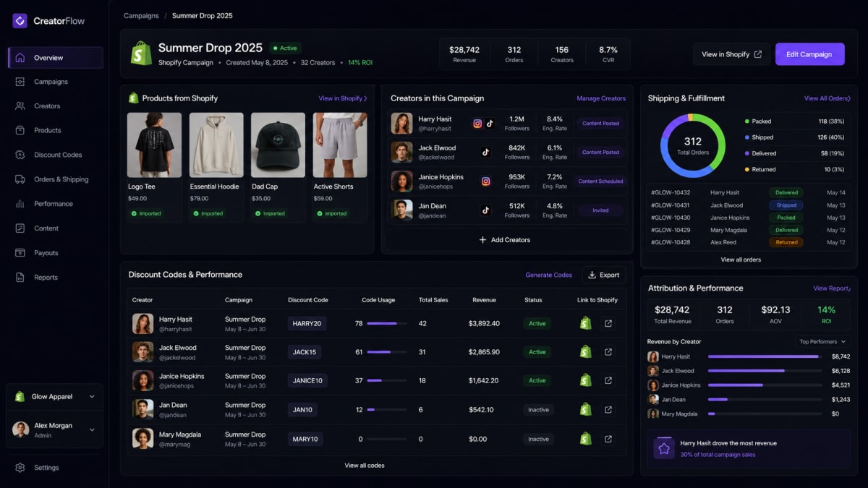Open the View All Orders link
The image size is (868, 488).
tap(827, 98)
